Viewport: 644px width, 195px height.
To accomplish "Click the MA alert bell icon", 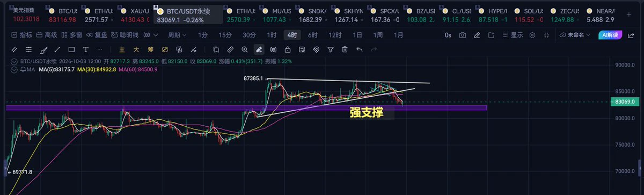I will 23,70.
